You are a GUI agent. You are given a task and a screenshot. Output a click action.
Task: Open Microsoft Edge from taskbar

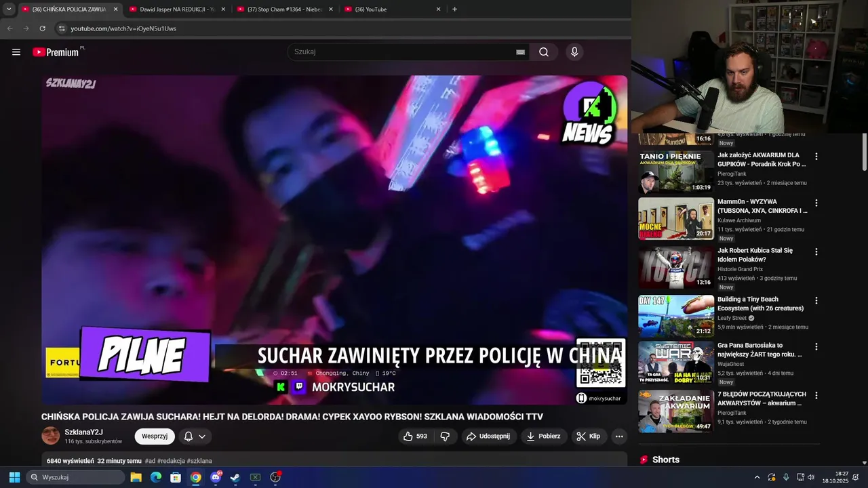click(x=155, y=477)
